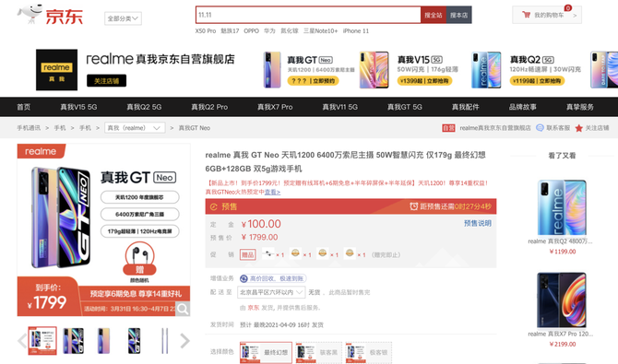The height and width of the screenshot is (364, 618).
Task: Open the 真我Q2 Pro nav item
Action: 209,107
